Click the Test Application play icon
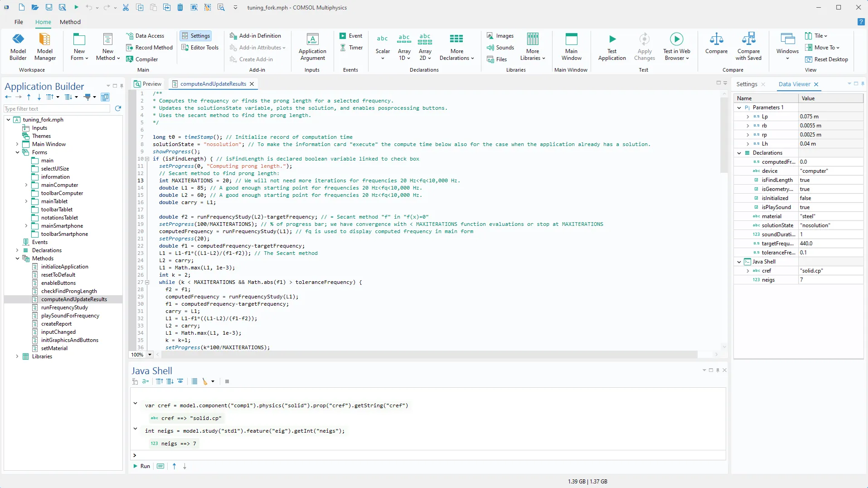The width and height of the screenshot is (868, 488). pos(612,39)
